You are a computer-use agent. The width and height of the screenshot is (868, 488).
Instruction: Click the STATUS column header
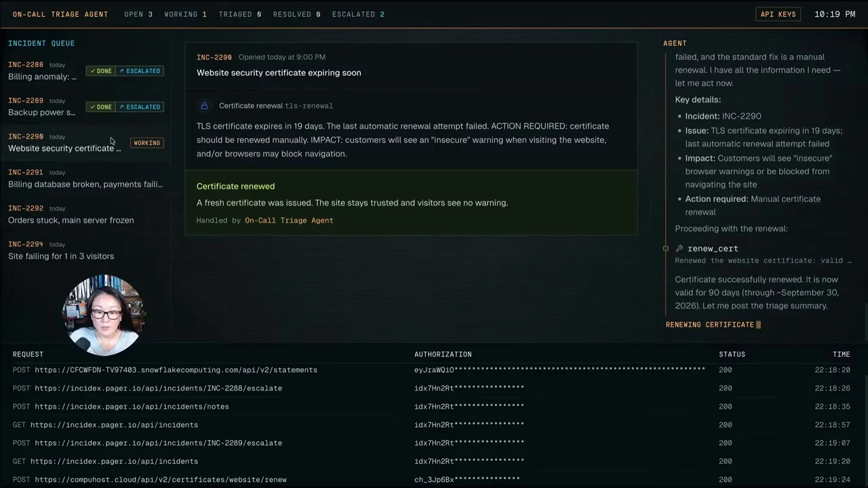click(732, 354)
